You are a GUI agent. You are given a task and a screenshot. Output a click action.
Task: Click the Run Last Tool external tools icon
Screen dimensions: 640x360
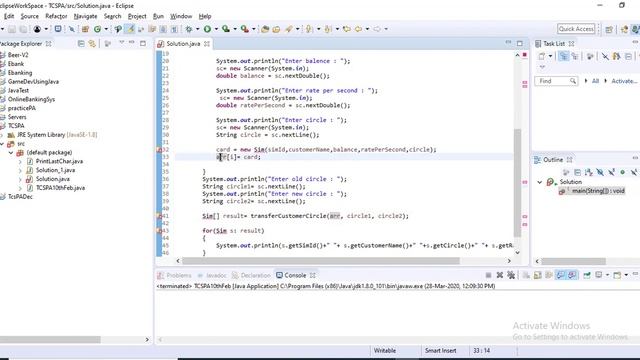pyautogui.click(x=244, y=29)
